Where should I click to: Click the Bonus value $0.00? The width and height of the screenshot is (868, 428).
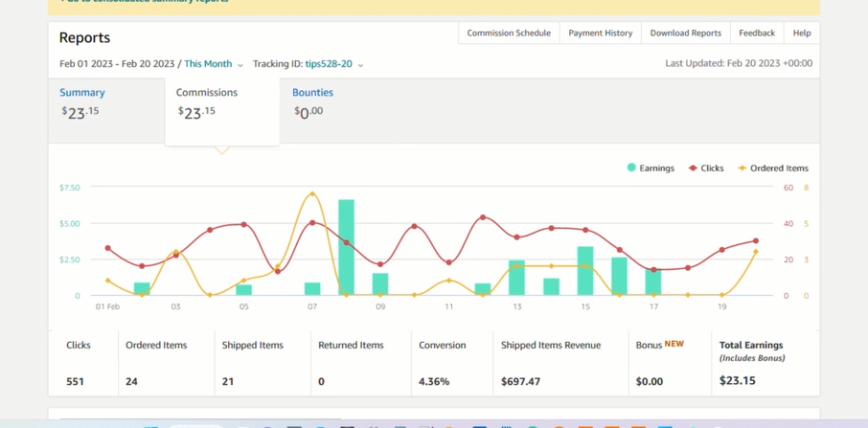tap(650, 381)
